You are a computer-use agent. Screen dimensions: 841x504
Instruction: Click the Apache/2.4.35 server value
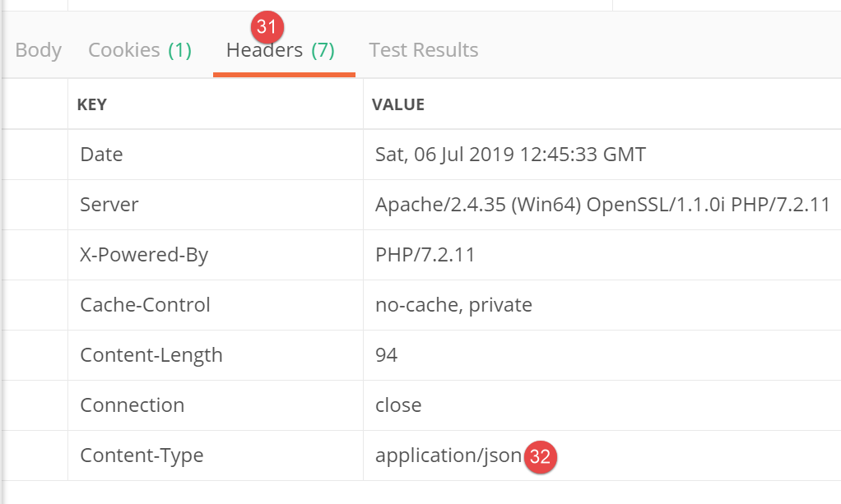(602, 205)
